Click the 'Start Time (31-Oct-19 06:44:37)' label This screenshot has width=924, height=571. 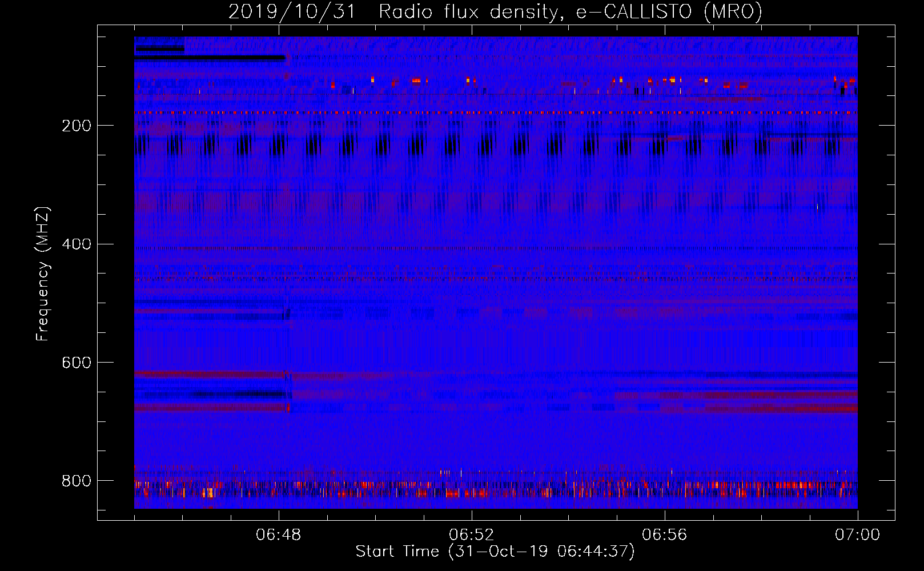tap(495, 552)
